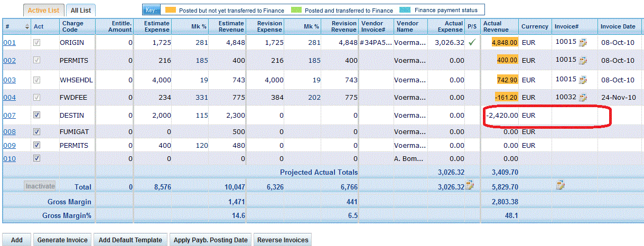
Task: Uncheck Act checkbox for row 009
Action: coord(37,145)
